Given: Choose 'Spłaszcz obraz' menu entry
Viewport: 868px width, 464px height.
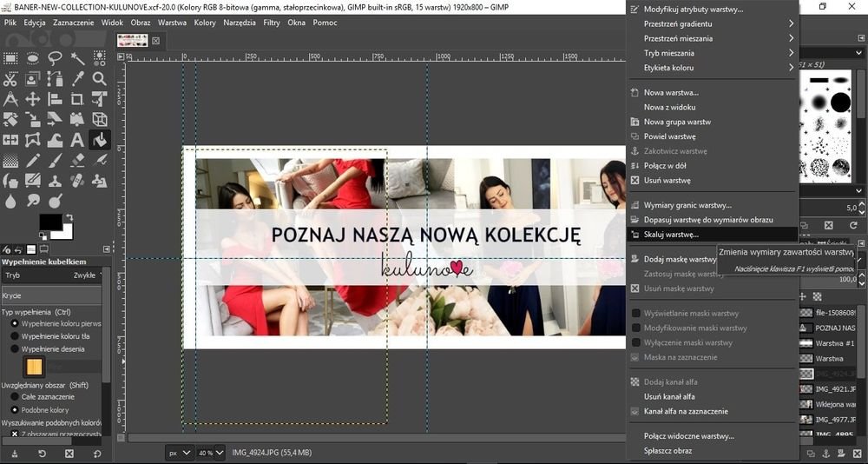Looking at the screenshot, I should tap(712, 451).
